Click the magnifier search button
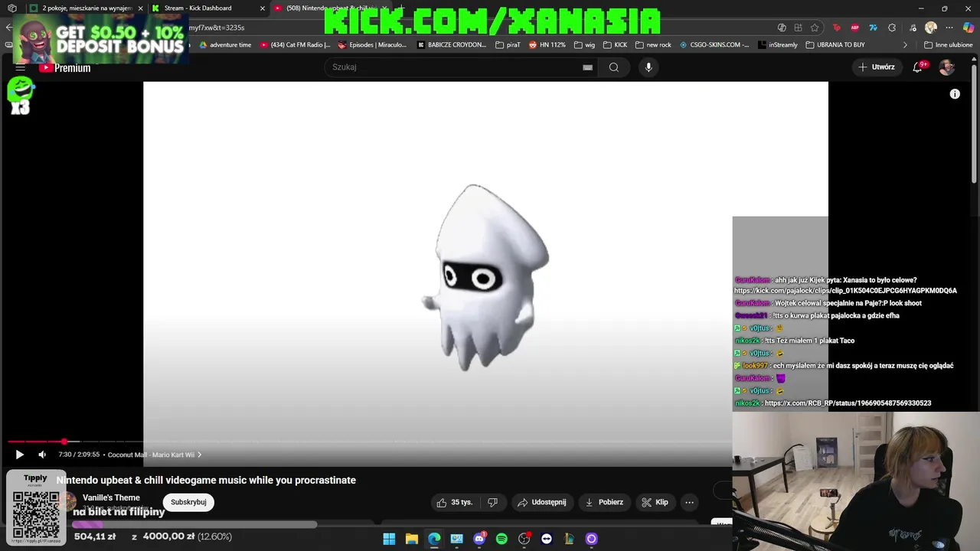The width and height of the screenshot is (980, 551). coord(614,67)
